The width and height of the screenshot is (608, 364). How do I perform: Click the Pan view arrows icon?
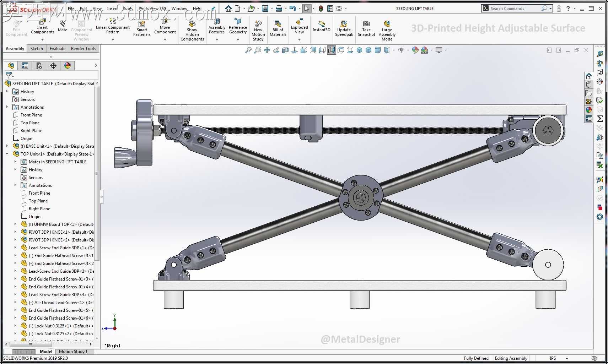click(267, 50)
